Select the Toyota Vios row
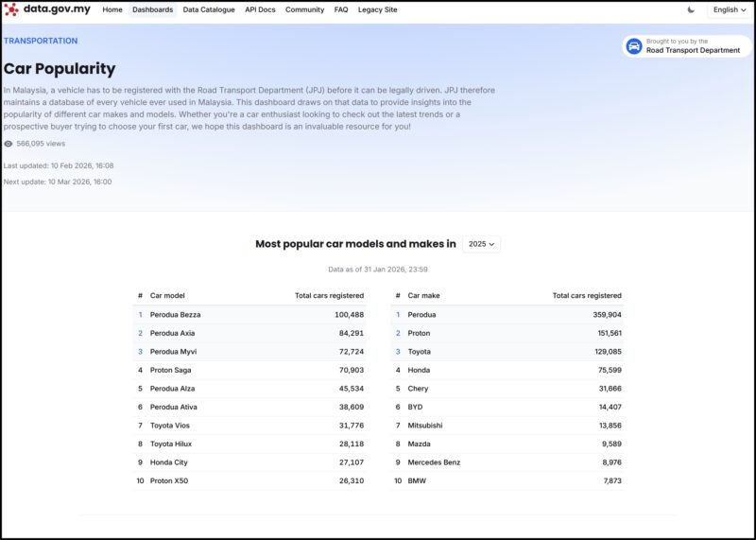Viewport: 756px width, 540px height. [x=249, y=426]
